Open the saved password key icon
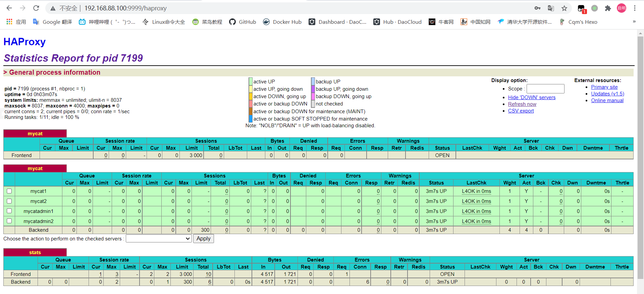644x294 pixels. [537, 8]
